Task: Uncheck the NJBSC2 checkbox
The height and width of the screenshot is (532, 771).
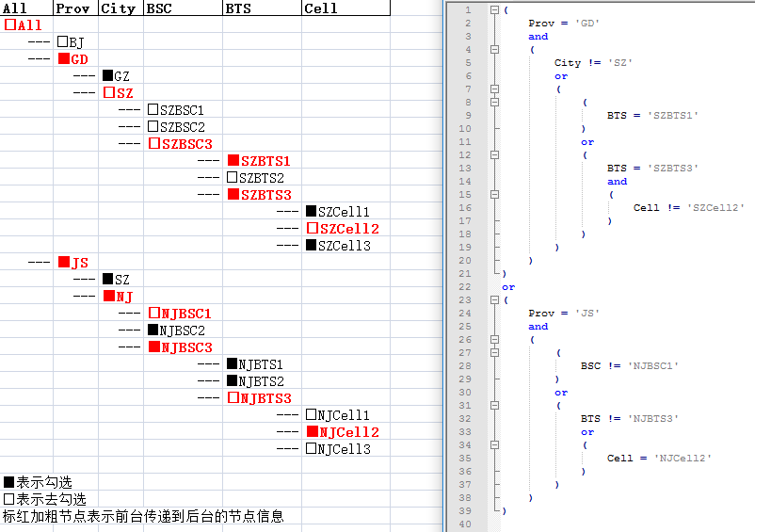Action: (153, 330)
